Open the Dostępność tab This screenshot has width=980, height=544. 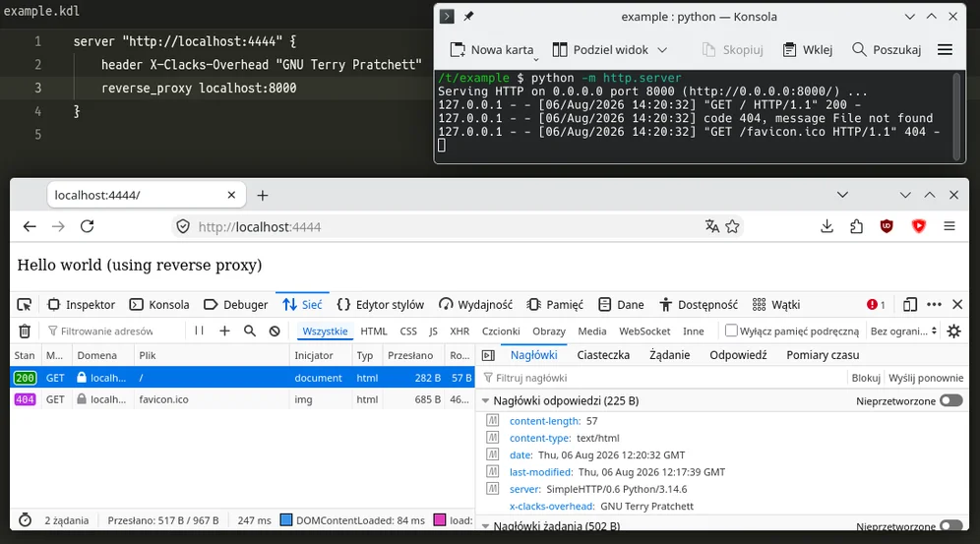pos(699,305)
